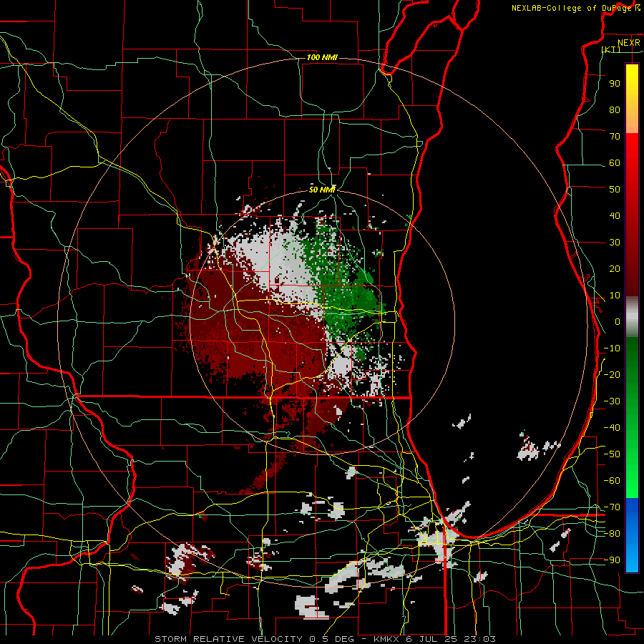Click the -10 value on velocity scale
The width and height of the screenshot is (644, 644).
click(612, 348)
